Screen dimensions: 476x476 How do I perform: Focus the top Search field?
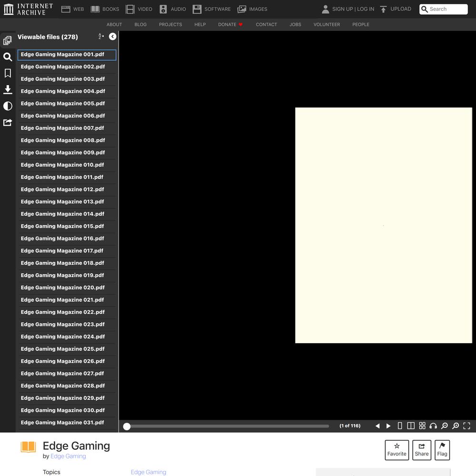pos(444,9)
